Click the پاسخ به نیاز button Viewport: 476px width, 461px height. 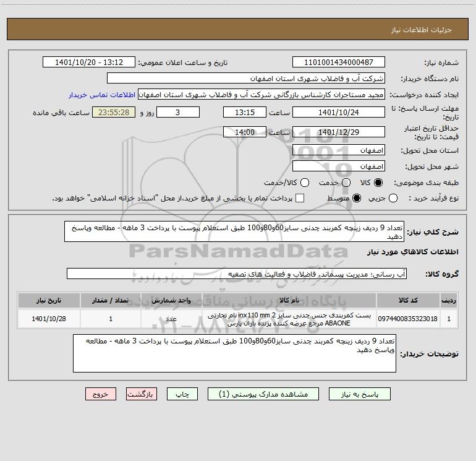click(x=360, y=394)
